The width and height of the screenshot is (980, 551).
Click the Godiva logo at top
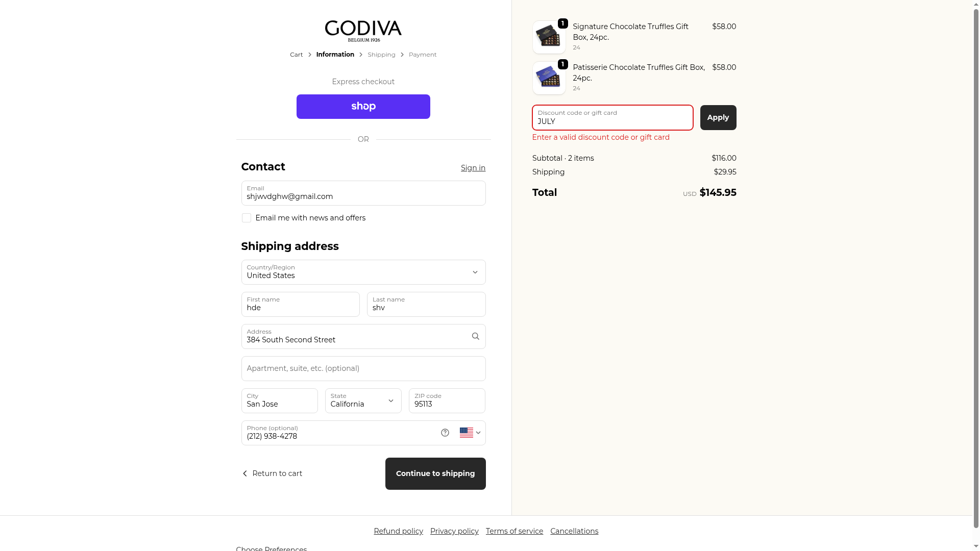pyautogui.click(x=363, y=31)
